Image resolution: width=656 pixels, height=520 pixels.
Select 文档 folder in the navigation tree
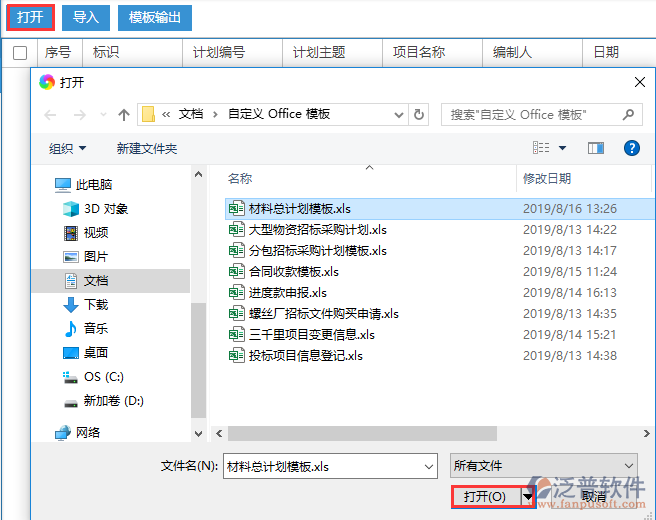click(111, 281)
